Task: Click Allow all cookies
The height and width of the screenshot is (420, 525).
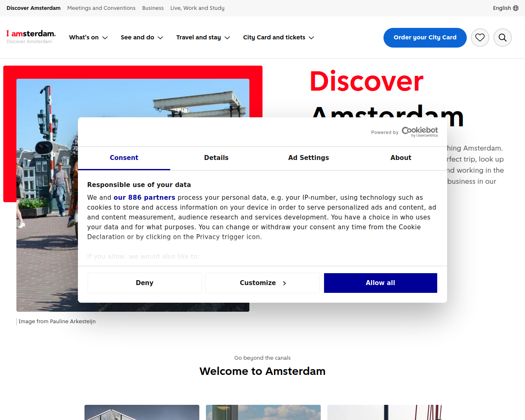Action: pyautogui.click(x=381, y=283)
